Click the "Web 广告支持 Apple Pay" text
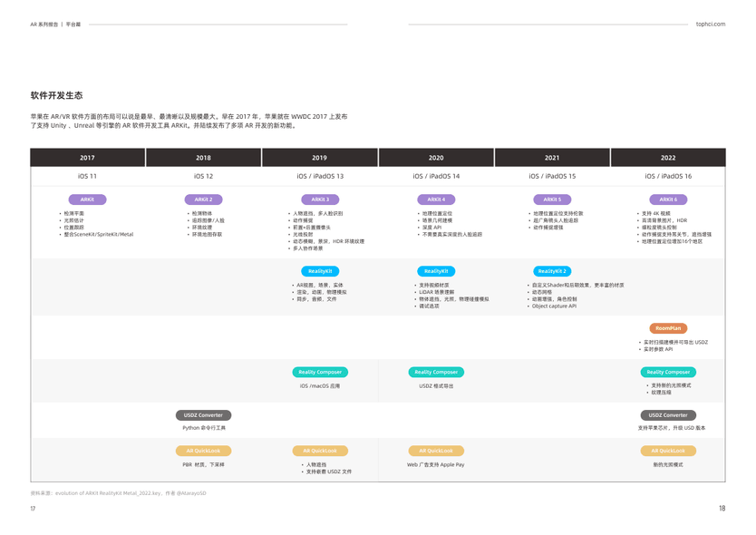The height and width of the screenshot is (535, 756). (436, 464)
